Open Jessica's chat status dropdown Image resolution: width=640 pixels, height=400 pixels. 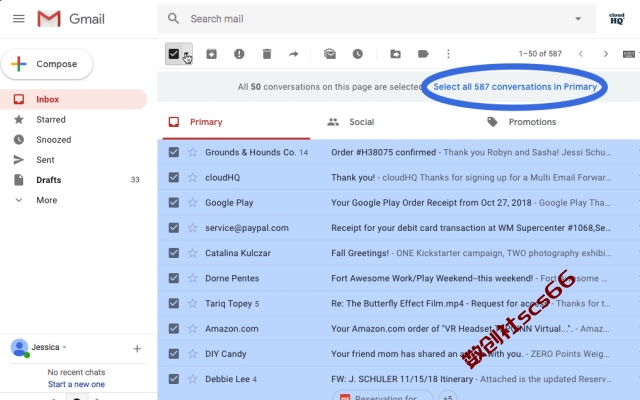click(x=64, y=347)
